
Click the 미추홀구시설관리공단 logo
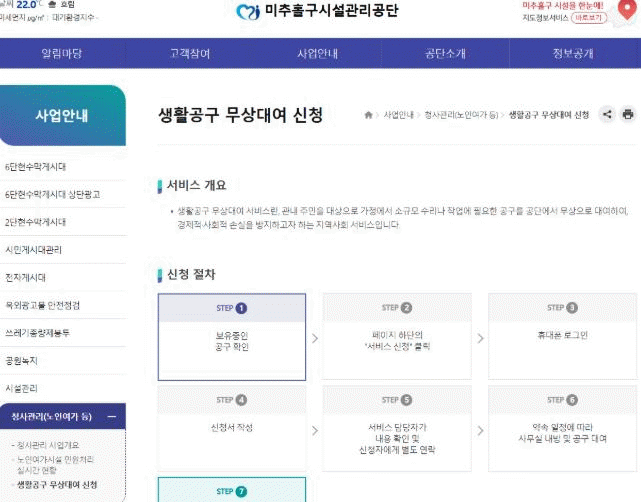pyautogui.click(x=317, y=12)
